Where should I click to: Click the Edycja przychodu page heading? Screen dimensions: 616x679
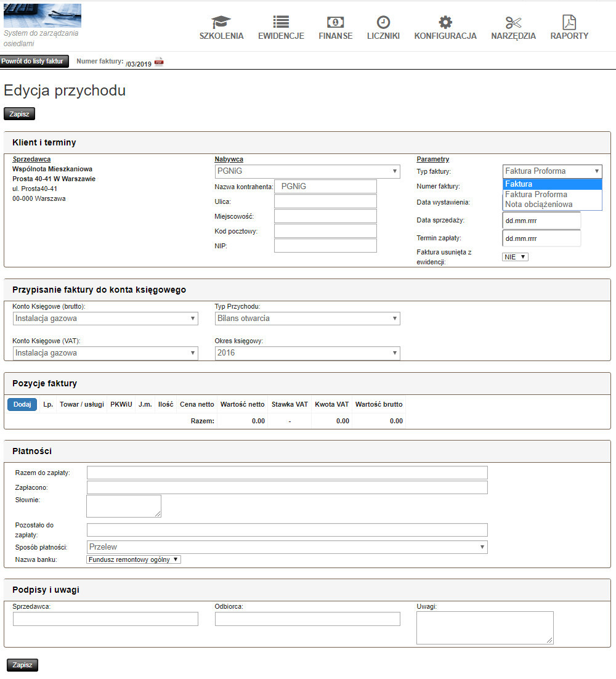[65, 90]
